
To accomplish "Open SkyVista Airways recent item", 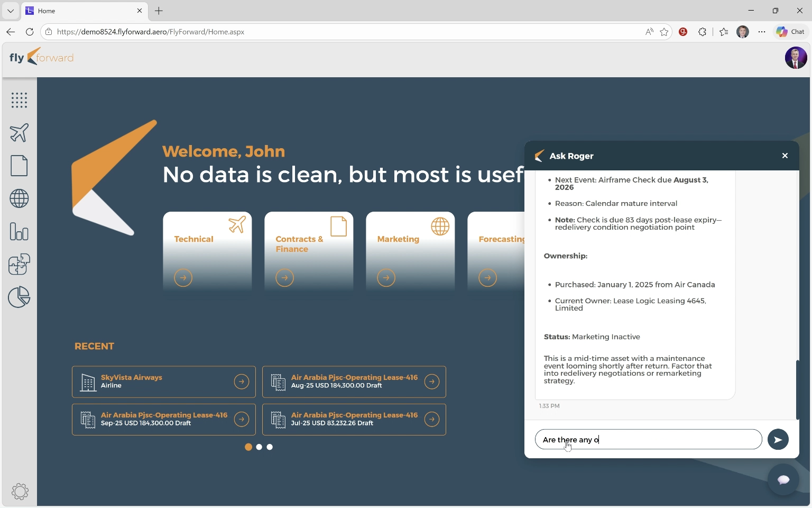I will point(164,382).
